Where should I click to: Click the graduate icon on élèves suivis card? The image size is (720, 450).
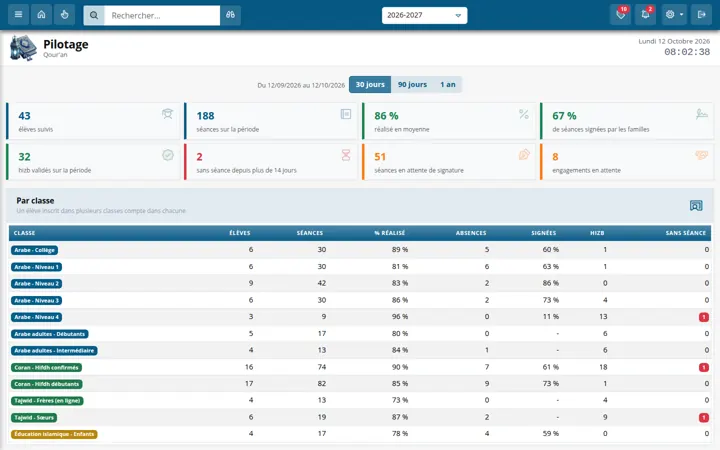click(x=168, y=114)
